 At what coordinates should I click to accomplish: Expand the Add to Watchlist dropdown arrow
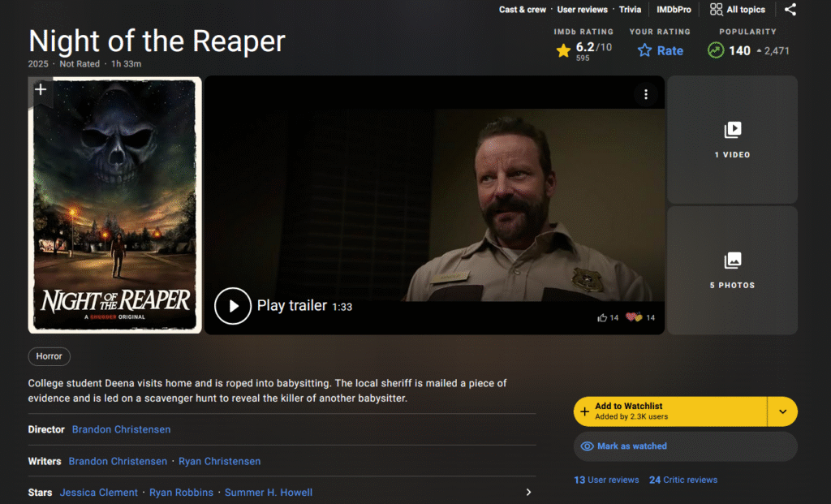(x=782, y=411)
